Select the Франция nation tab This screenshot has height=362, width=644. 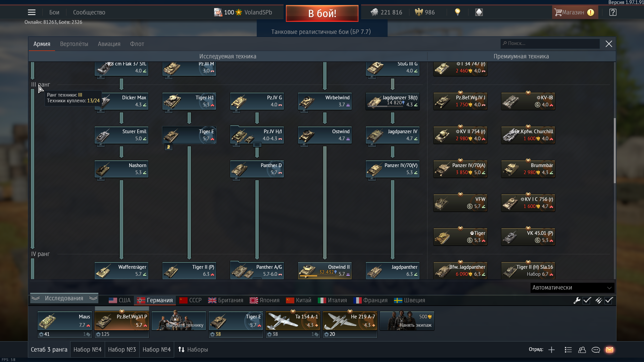(370, 300)
